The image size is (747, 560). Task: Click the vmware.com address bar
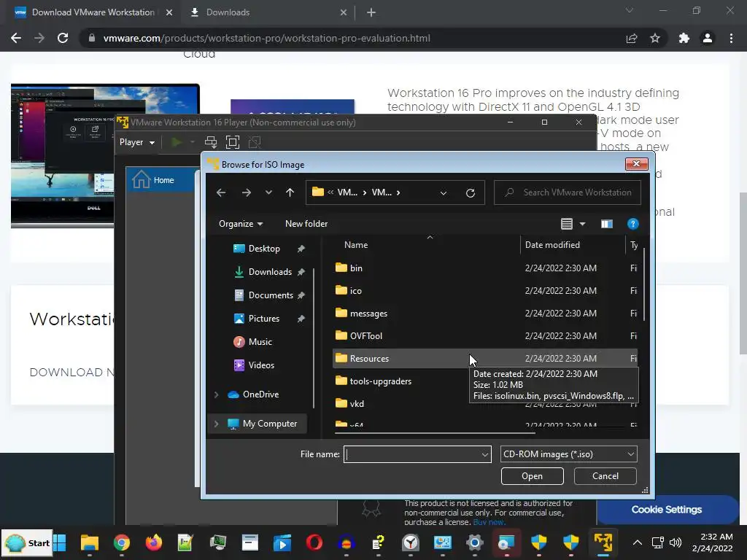coord(266,38)
